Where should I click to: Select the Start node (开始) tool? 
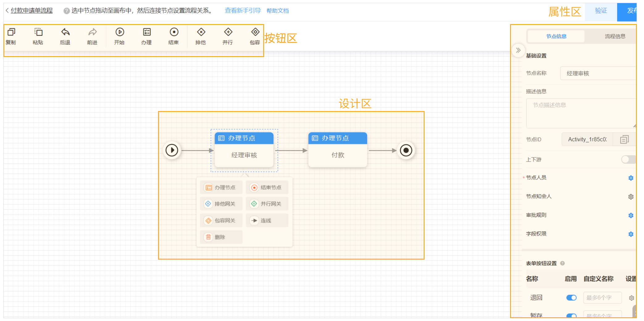[119, 32]
